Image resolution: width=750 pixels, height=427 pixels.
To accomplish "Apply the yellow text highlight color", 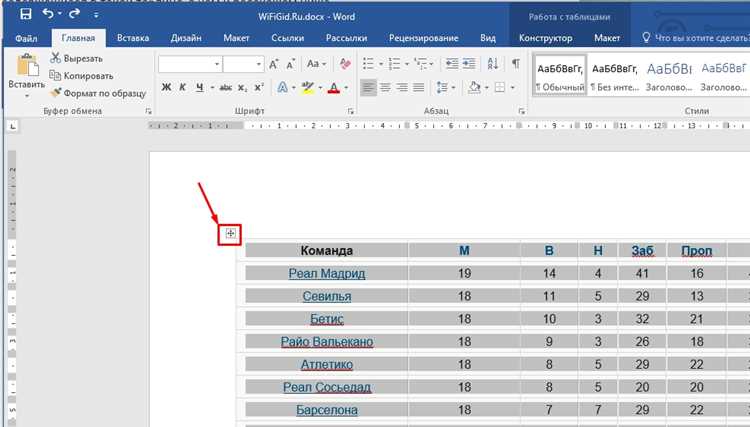I will tap(308, 88).
